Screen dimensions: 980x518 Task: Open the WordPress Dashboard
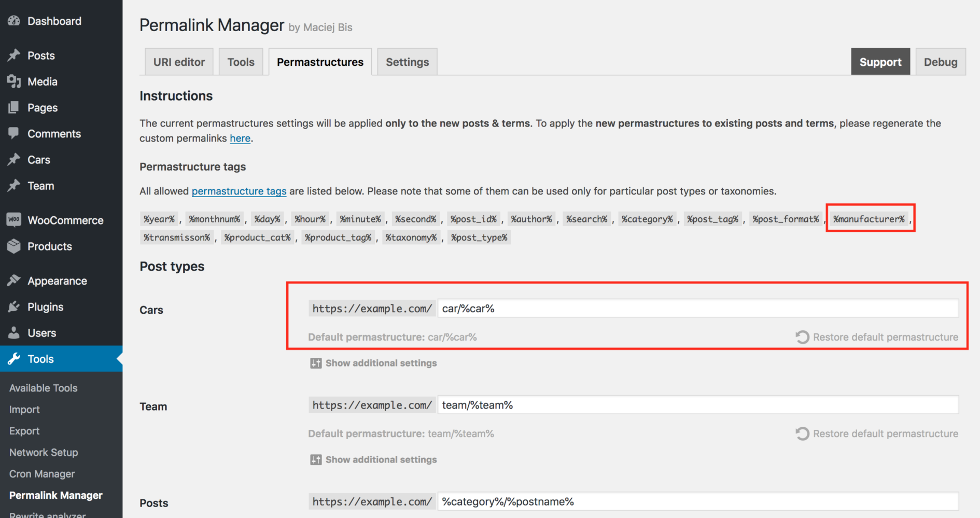click(x=54, y=21)
